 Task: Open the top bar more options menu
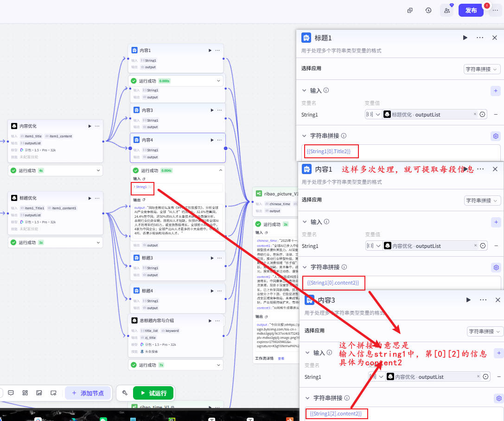point(495,10)
